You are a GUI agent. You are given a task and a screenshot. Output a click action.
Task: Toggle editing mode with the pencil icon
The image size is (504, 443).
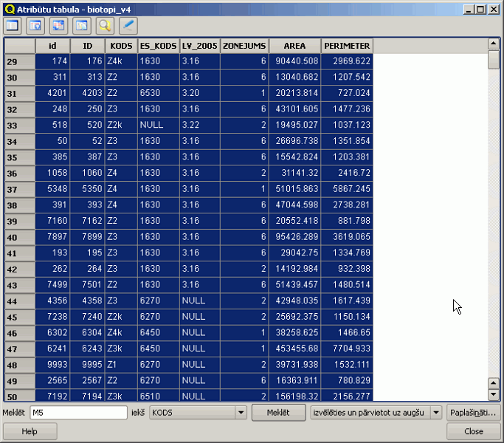[x=128, y=26]
